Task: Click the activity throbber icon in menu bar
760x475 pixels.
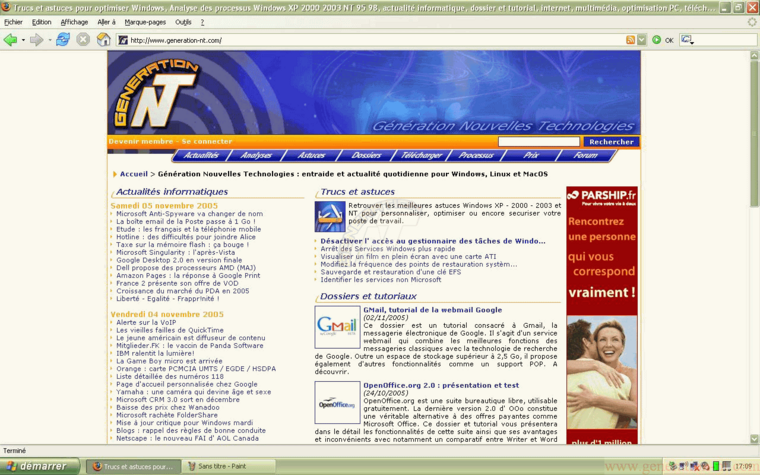Action: (752, 22)
